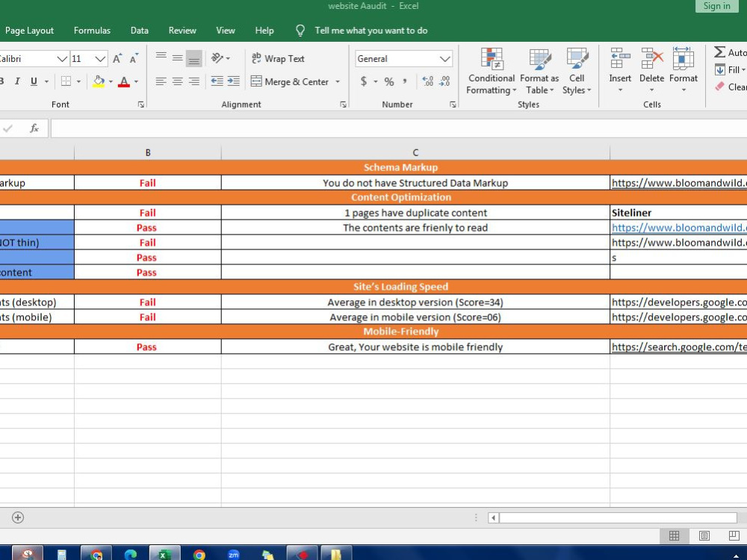Viewport: 747px width, 560px height.
Task: Open Format as Table
Action: tap(539, 72)
